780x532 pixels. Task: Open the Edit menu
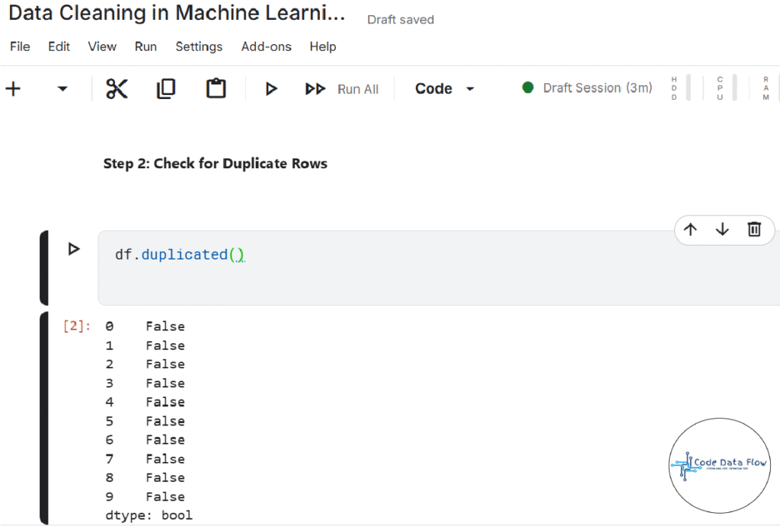pyautogui.click(x=59, y=46)
